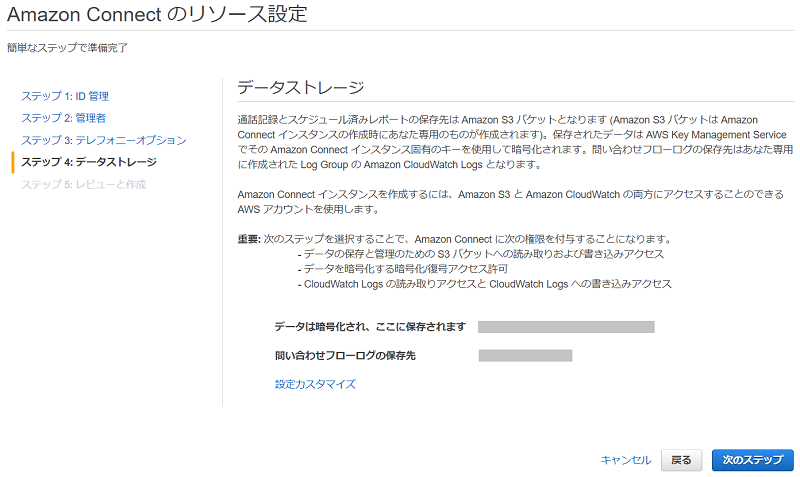Viewport: 800px width, 477px height.
Task: Click Amazon Connect のリソース設定 title
Action: click(158, 14)
